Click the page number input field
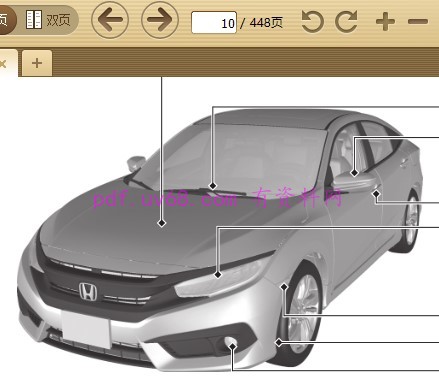The image size is (439, 392). click(x=214, y=23)
